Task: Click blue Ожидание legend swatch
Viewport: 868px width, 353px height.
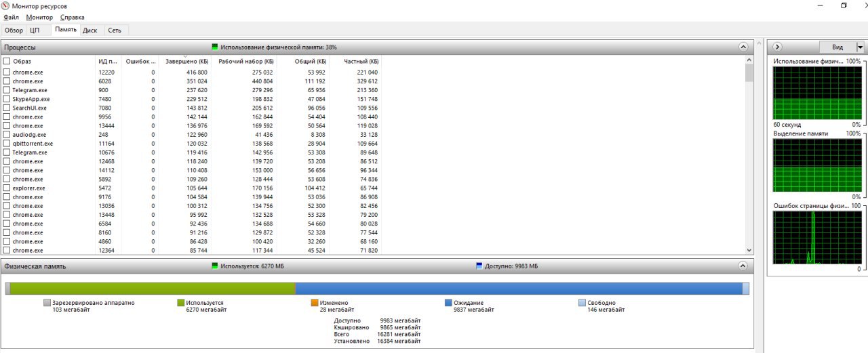Action: pos(448,303)
